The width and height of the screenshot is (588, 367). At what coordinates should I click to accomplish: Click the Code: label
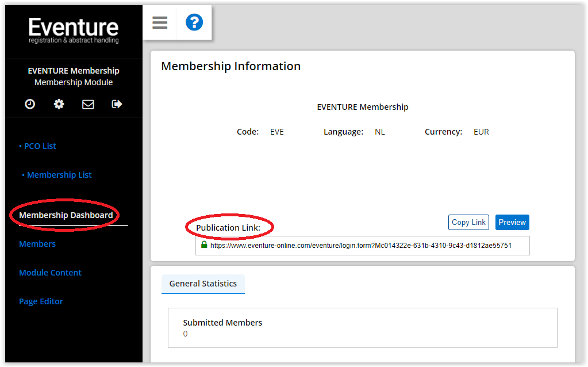click(x=248, y=132)
